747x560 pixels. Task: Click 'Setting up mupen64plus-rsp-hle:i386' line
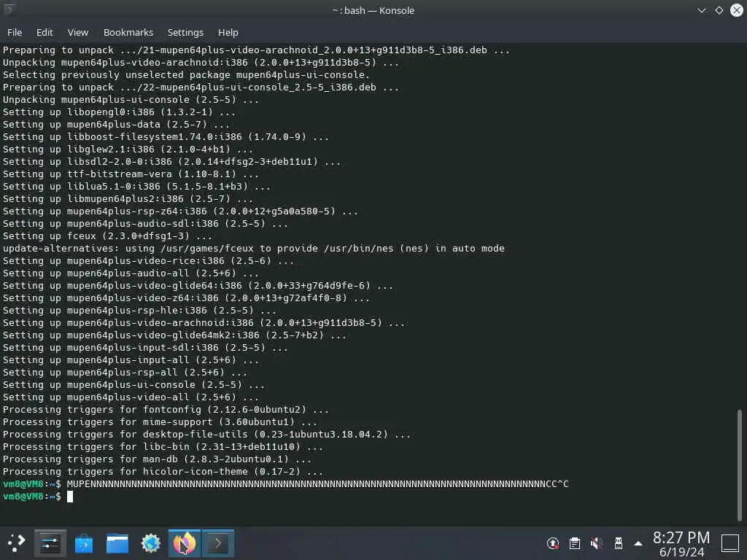[x=139, y=310]
